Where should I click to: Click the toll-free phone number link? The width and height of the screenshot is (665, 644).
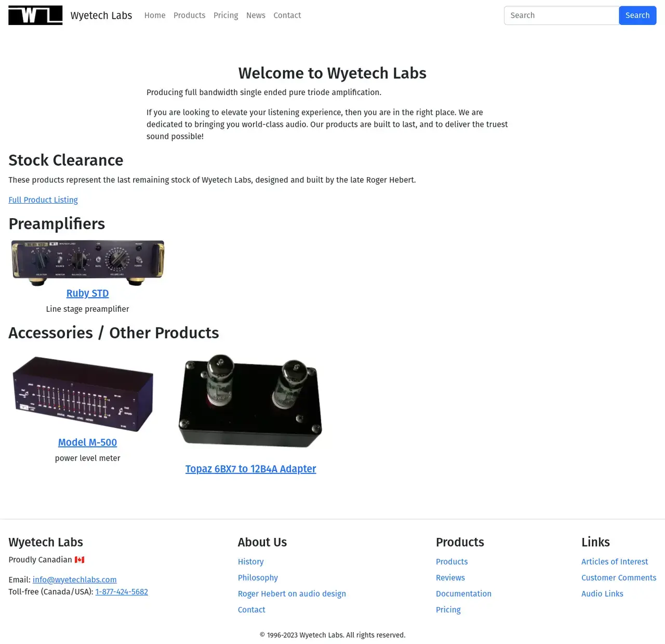(x=122, y=592)
